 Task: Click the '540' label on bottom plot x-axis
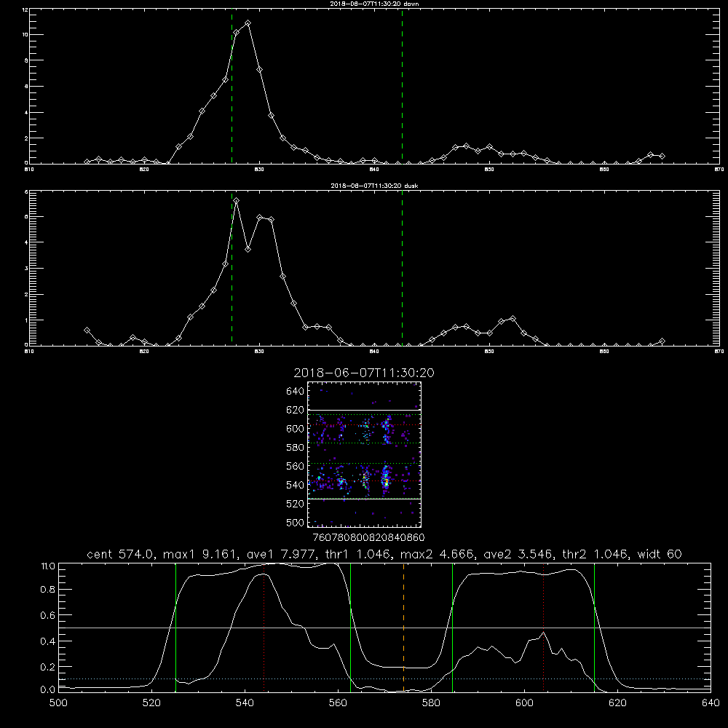[245, 703]
